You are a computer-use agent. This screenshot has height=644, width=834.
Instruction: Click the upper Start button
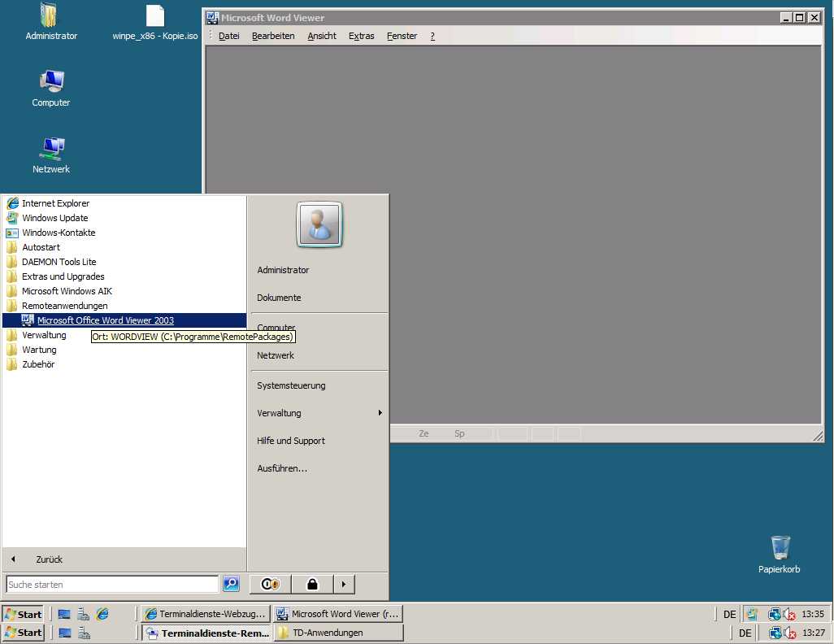click(23, 614)
